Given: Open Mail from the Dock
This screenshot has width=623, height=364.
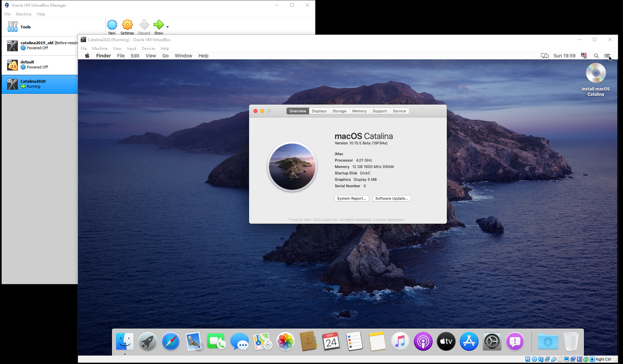Looking at the screenshot, I should tap(194, 341).
